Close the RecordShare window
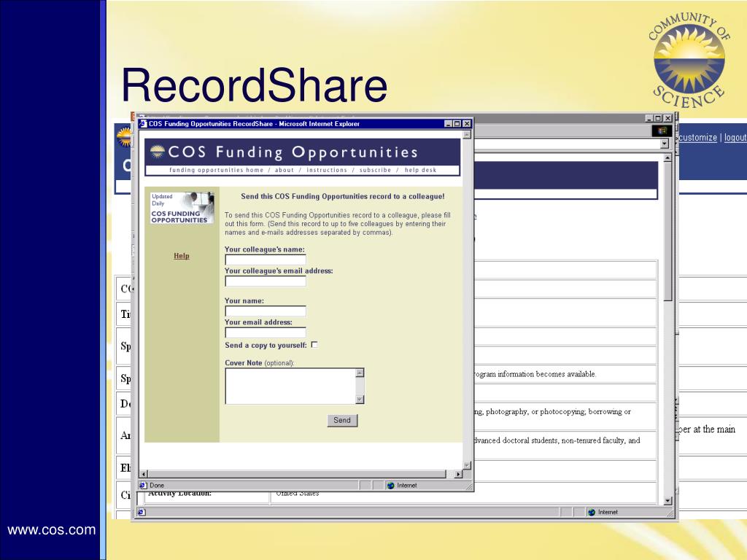Image resolution: width=747 pixels, height=560 pixels. coord(467,124)
